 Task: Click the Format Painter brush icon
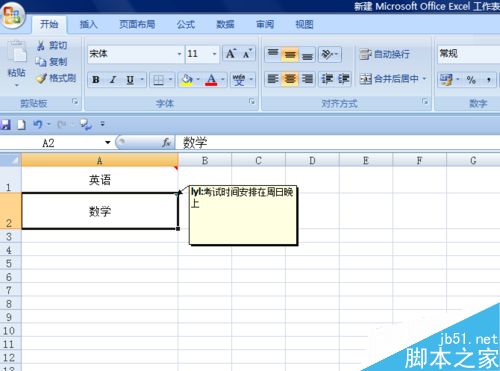click(x=41, y=79)
